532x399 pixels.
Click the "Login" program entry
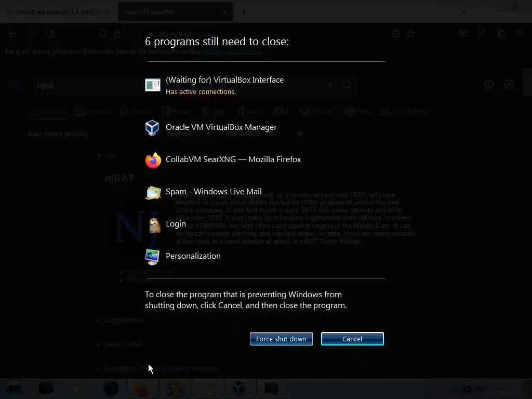pyautogui.click(x=176, y=224)
